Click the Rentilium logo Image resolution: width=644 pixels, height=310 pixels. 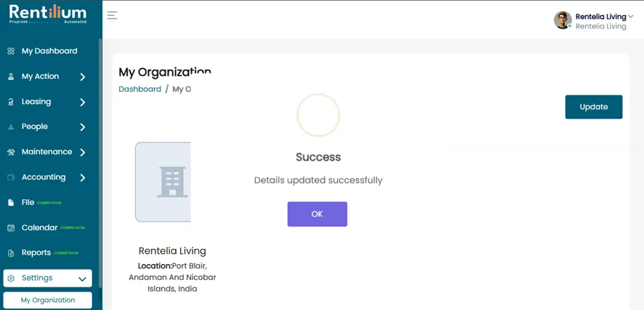coord(48,14)
